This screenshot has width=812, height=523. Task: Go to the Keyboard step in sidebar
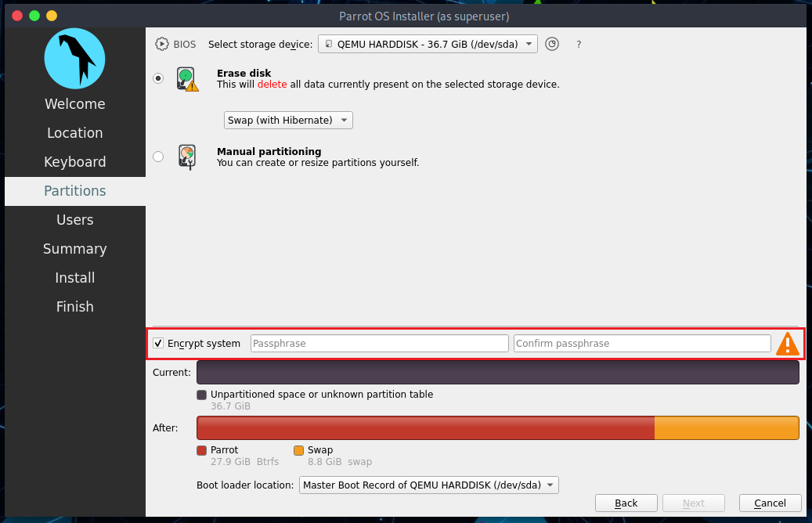pyautogui.click(x=75, y=162)
